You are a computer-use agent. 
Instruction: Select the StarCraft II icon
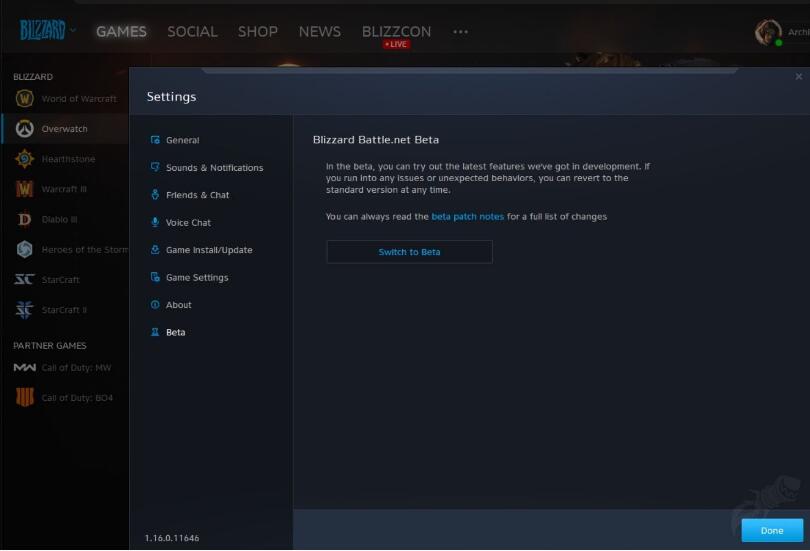(24, 310)
